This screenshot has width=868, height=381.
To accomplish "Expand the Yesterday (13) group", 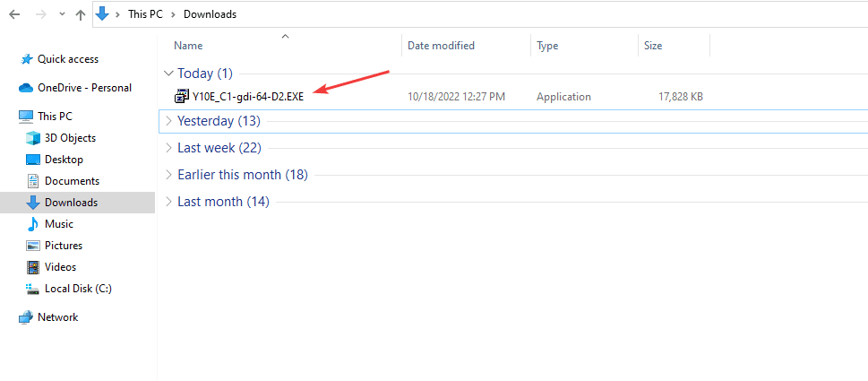I will (168, 121).
